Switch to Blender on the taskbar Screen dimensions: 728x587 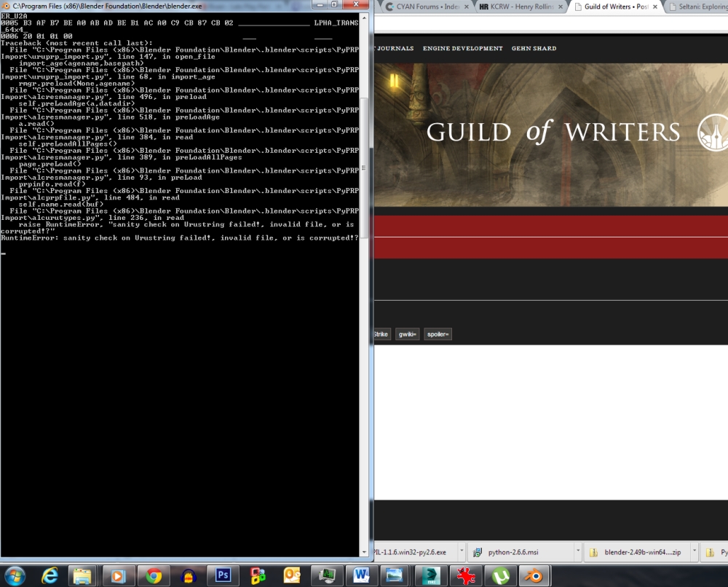click(x=534, y=576)
